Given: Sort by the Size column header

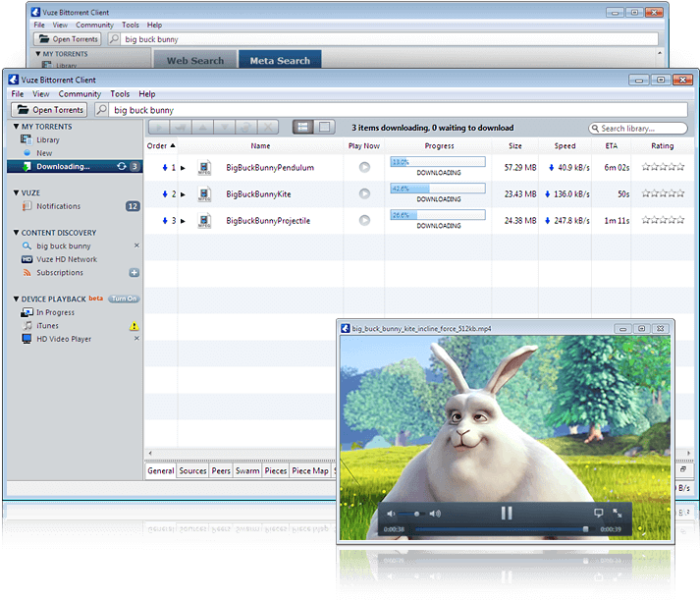Looking at the screenshot, I should (515, 146).
